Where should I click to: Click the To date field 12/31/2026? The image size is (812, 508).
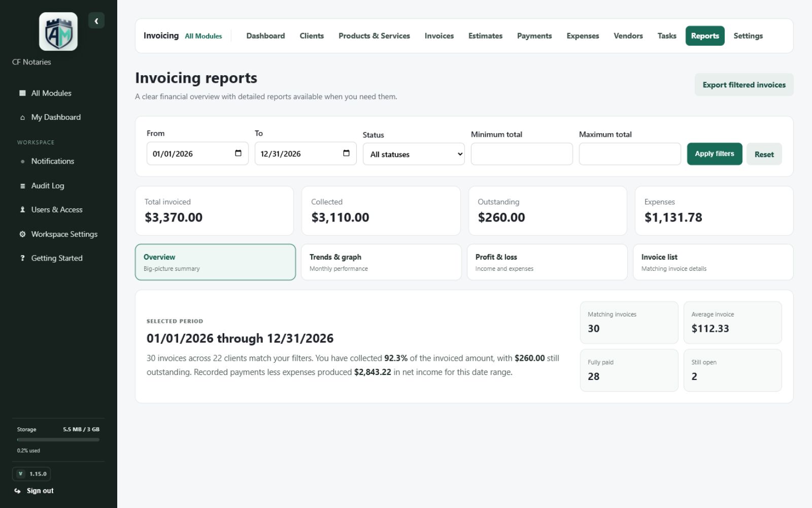pyautogui.click(x=306, y=153)
